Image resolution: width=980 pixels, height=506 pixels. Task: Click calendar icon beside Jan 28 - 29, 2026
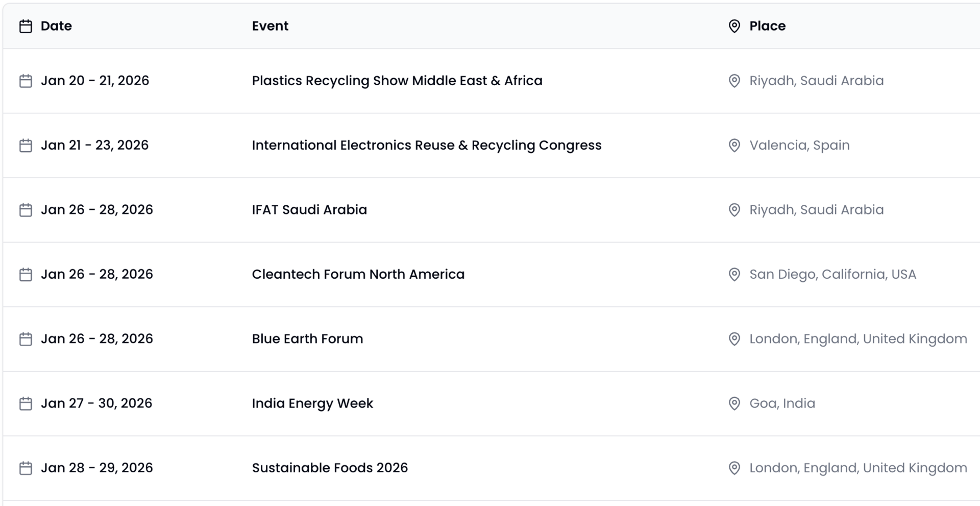tap(26, 468)
